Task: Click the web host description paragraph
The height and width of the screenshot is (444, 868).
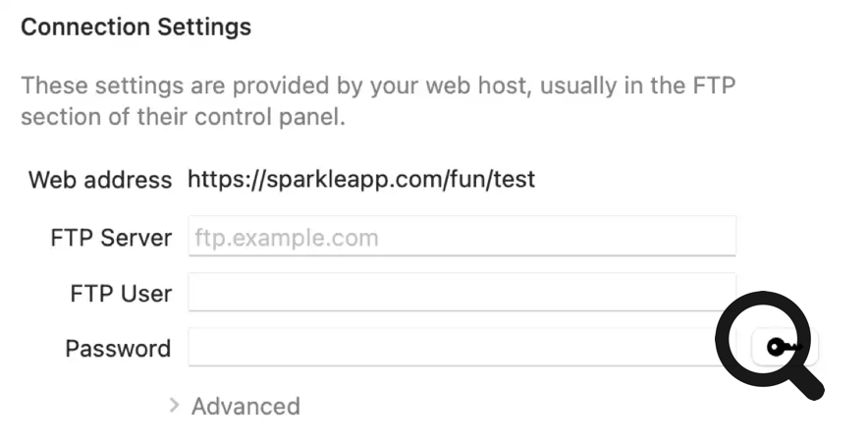Action: 378,101
